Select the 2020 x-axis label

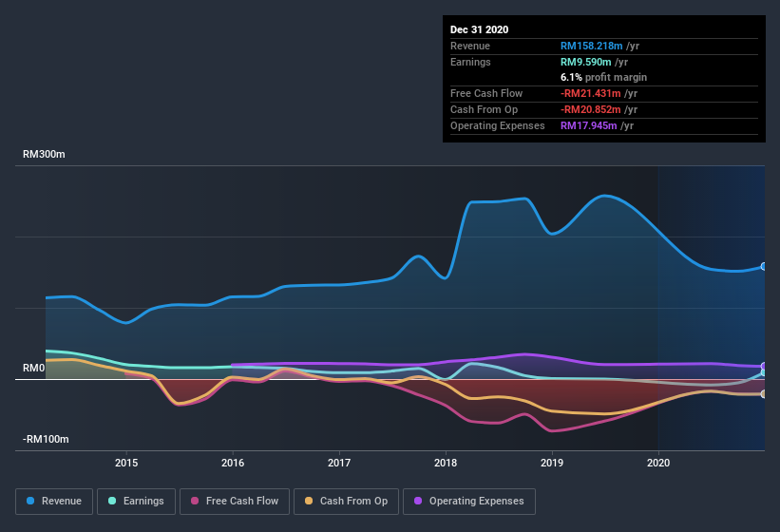point(658,463)
